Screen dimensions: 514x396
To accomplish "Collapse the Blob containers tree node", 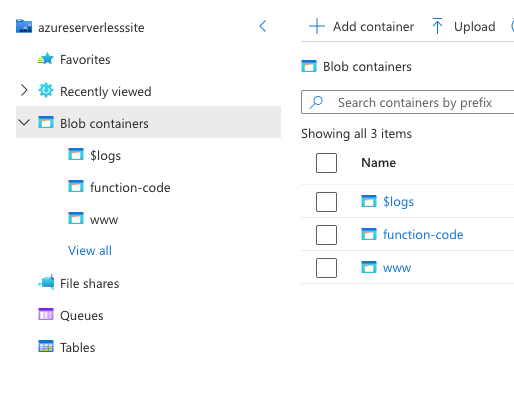I will 24,122.
